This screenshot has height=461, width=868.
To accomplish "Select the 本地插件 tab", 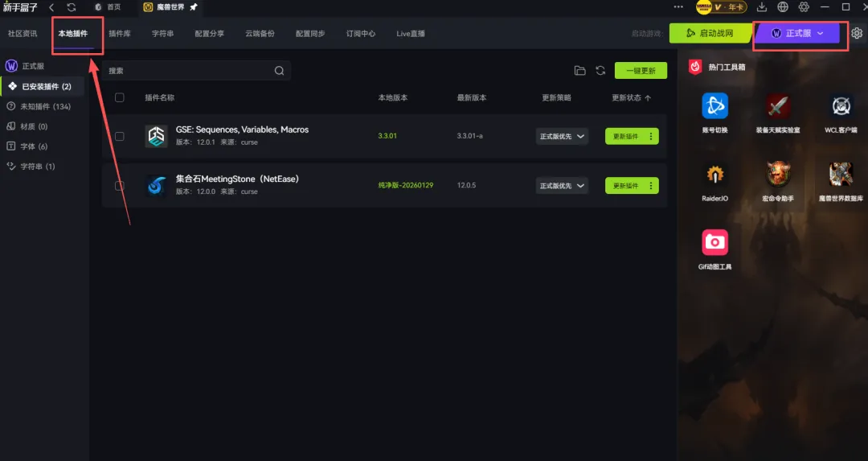I will point(73,33).
